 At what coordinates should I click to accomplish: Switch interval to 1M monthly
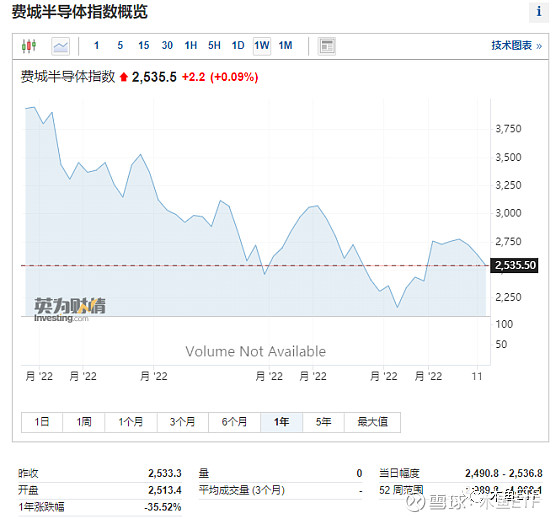tap(285, 45)
